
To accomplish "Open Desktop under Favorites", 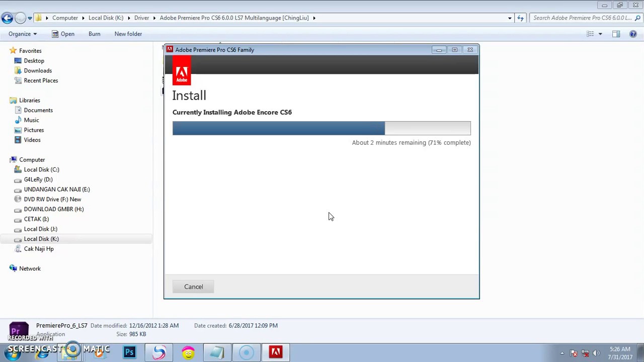I will pos(34,60).
